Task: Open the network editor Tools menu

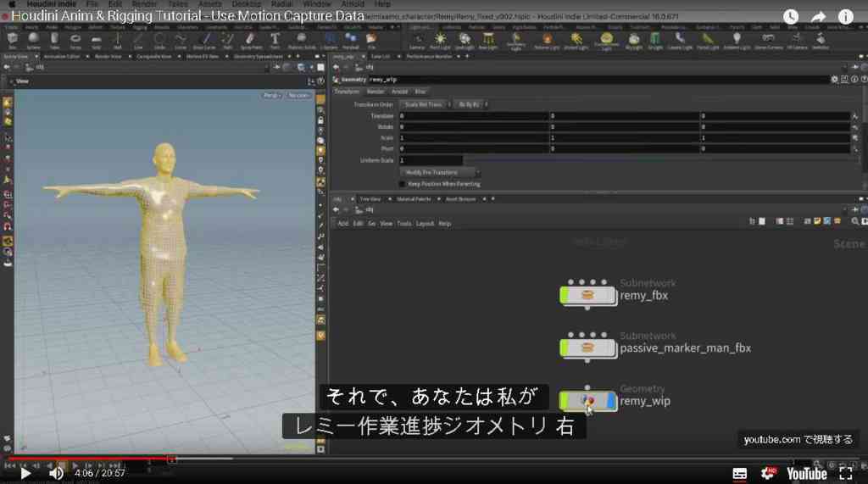Action: [x=404, y=224]
